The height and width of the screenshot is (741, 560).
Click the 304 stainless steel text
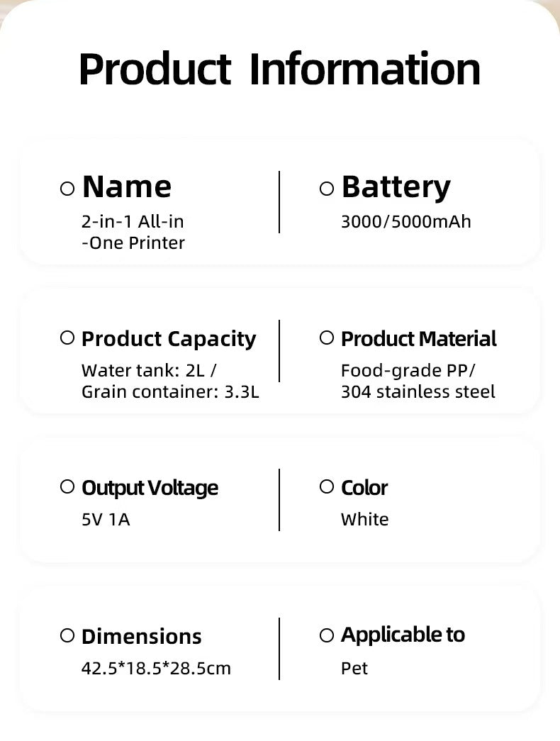coord(418,391)
